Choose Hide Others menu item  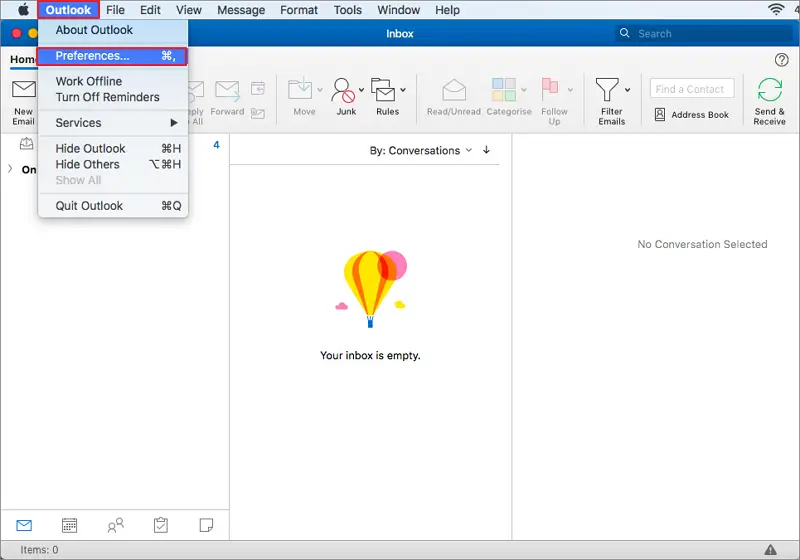click(x=113, y=164)
